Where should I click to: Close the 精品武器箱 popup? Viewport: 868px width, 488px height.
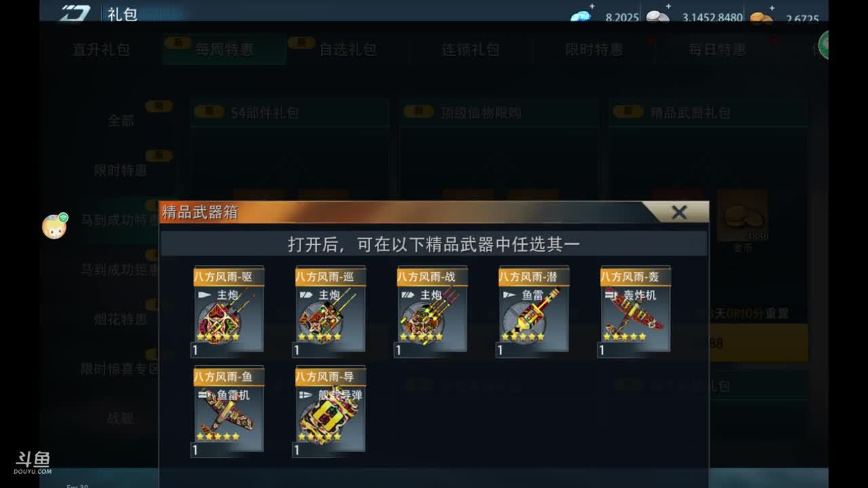pos(679,213)
